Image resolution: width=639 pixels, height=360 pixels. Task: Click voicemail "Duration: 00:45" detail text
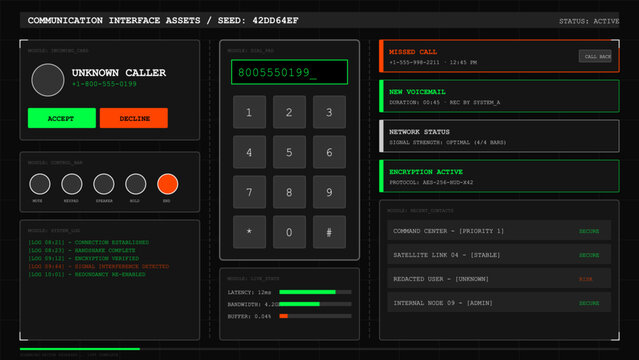[414, 102]
